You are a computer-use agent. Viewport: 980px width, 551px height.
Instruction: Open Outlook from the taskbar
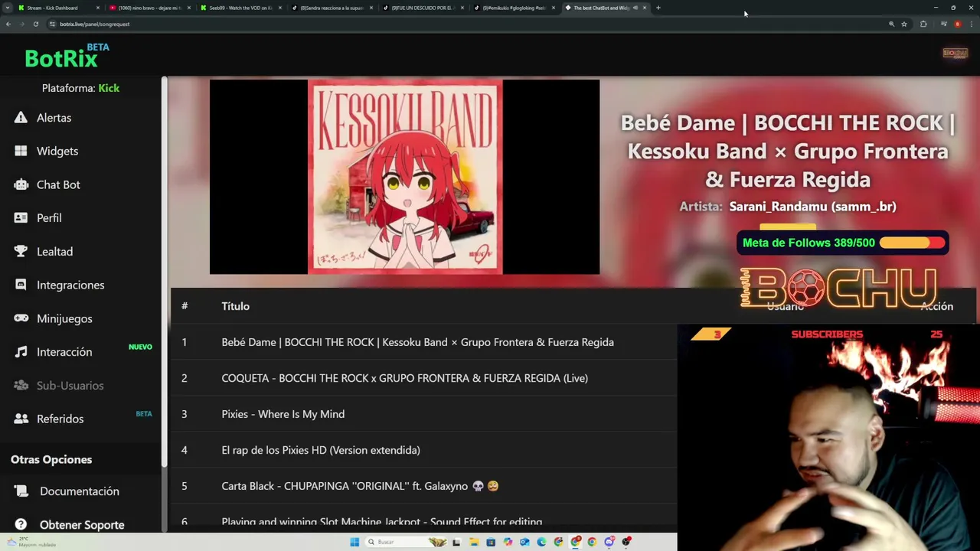[524, 542]
